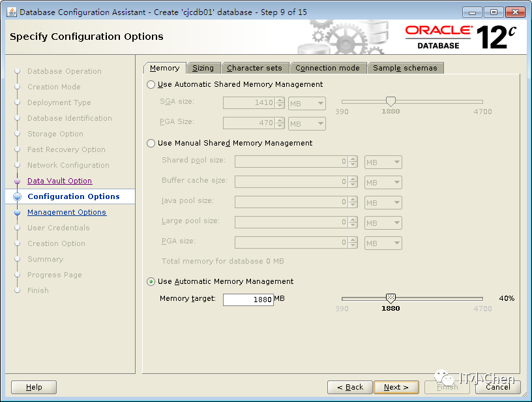This screenshot has width=532, height=402.
Task: Switch to the Character sets tab
Action: [x=255, y=68]
